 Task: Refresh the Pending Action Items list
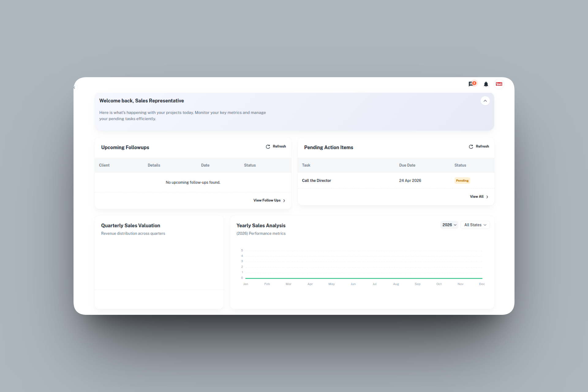(479, 146)
